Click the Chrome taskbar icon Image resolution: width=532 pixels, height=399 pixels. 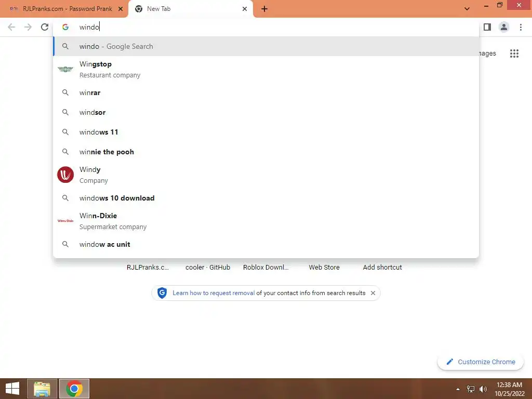coord(74,389)
